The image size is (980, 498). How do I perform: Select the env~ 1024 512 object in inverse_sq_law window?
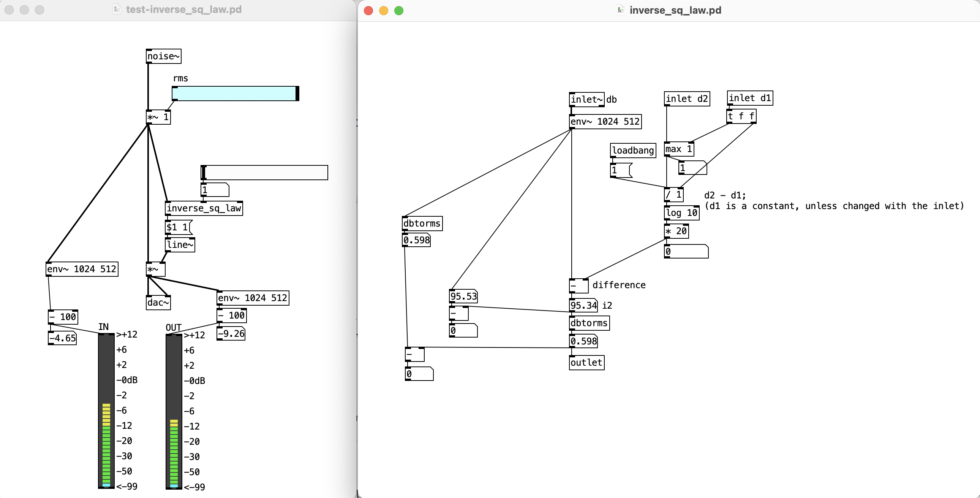point(605,121)
